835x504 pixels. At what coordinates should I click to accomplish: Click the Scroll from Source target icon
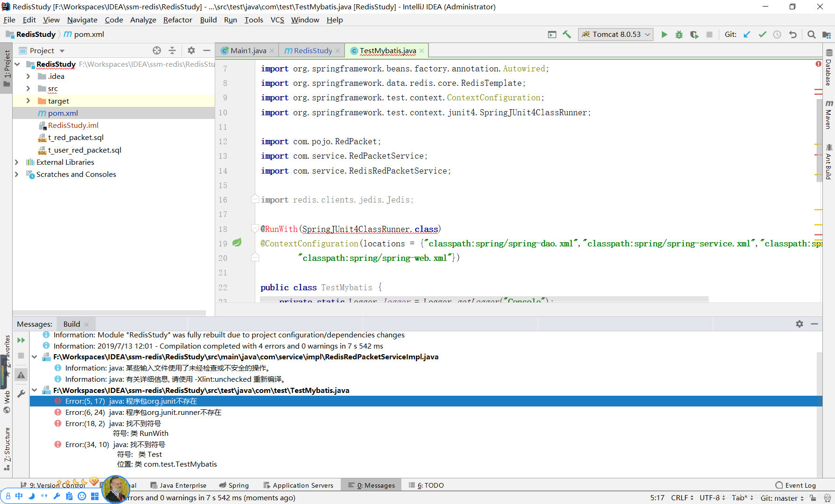157,50
